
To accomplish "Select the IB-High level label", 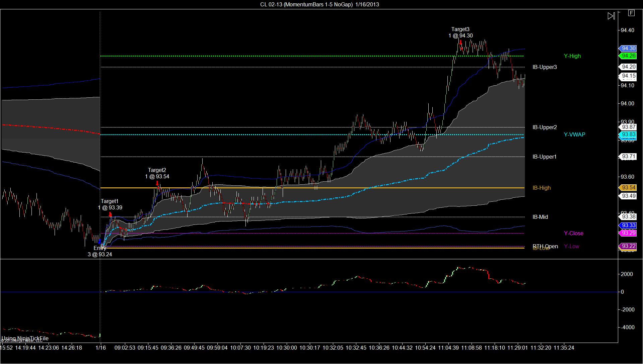I will point(542,188).
